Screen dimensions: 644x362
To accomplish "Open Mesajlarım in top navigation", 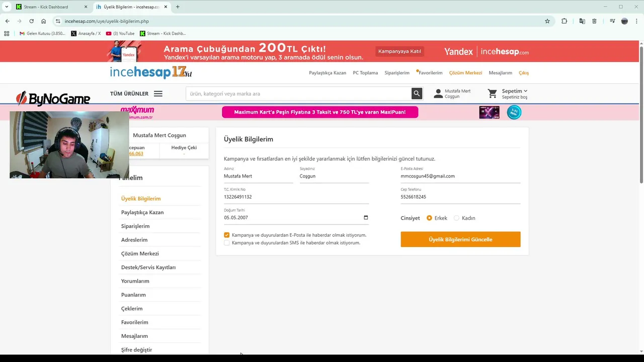I will pos(500,73).
